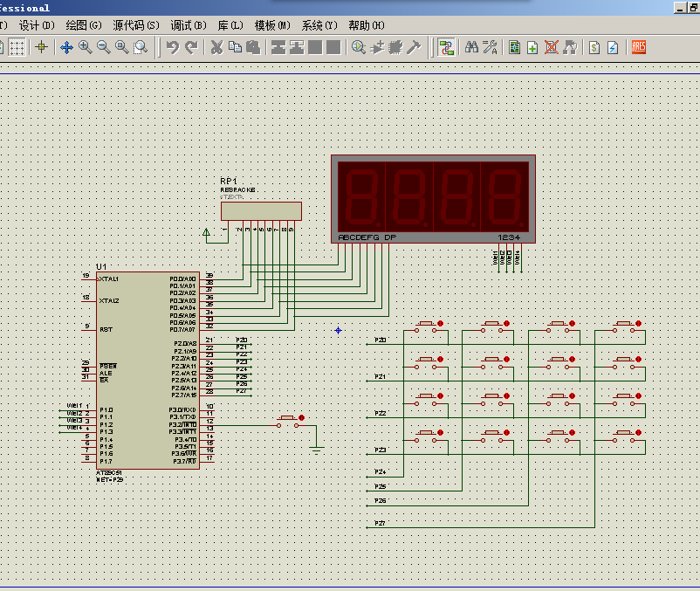This screenshot has width=700, height=591.
Task: Open the property assignment tool
Action: pos(490,47)
